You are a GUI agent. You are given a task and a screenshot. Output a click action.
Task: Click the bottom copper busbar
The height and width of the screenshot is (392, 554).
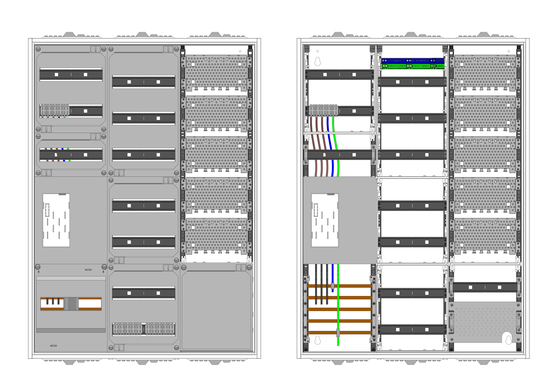coord(352,333)
